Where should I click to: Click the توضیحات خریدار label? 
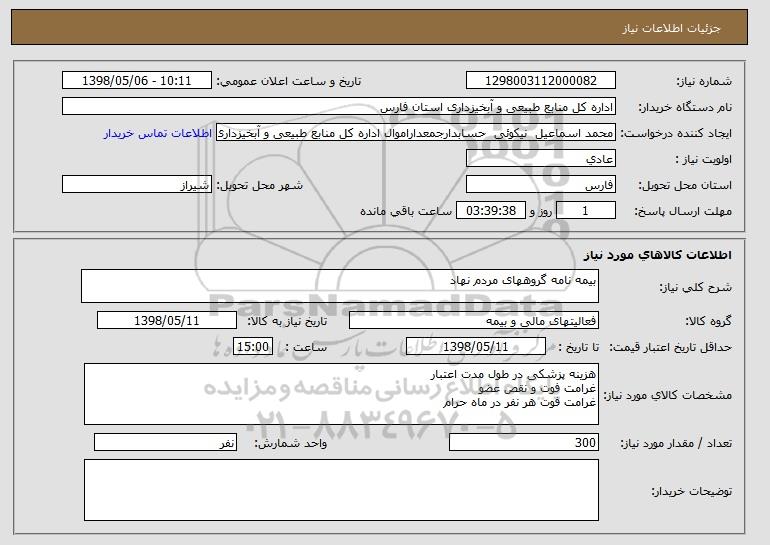691,491
